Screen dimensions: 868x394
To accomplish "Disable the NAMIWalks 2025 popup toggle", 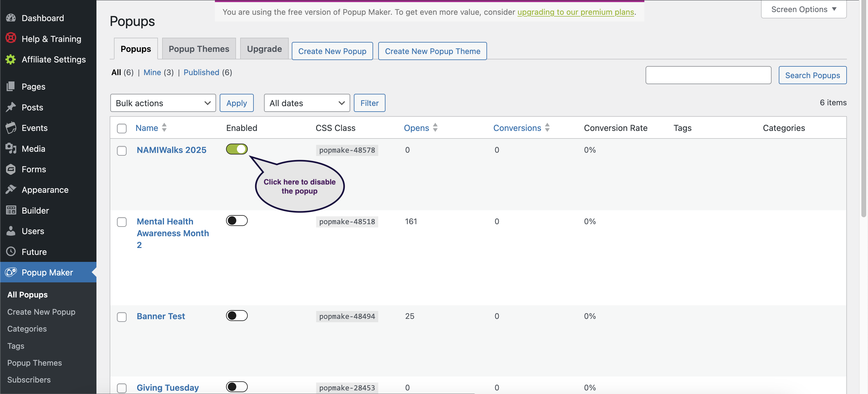I will click(237, 149).
